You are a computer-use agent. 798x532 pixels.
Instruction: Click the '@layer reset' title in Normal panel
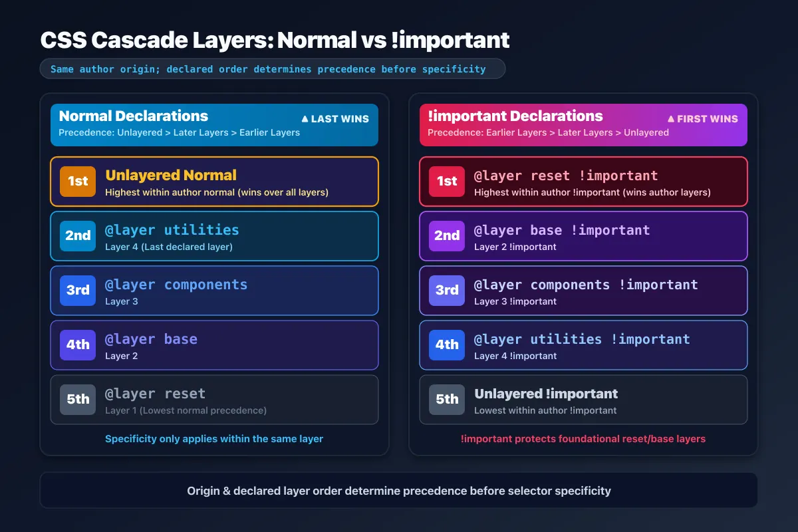(155, 394)
